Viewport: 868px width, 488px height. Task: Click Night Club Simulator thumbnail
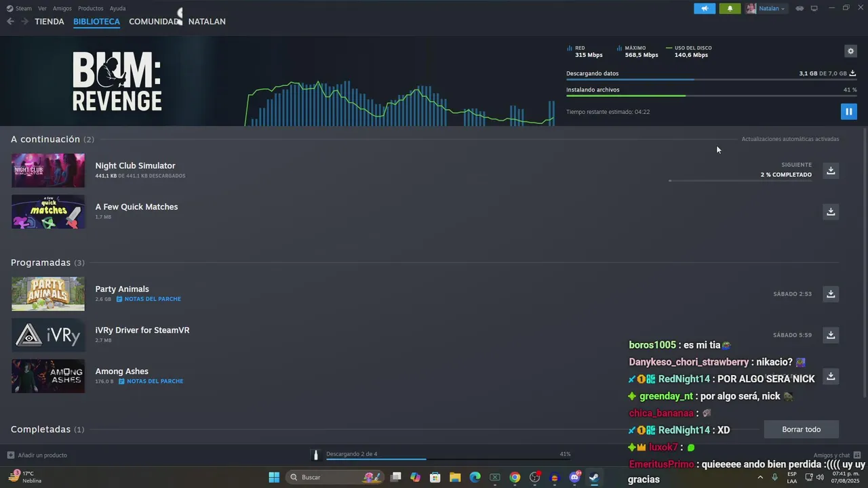[48, 170]
